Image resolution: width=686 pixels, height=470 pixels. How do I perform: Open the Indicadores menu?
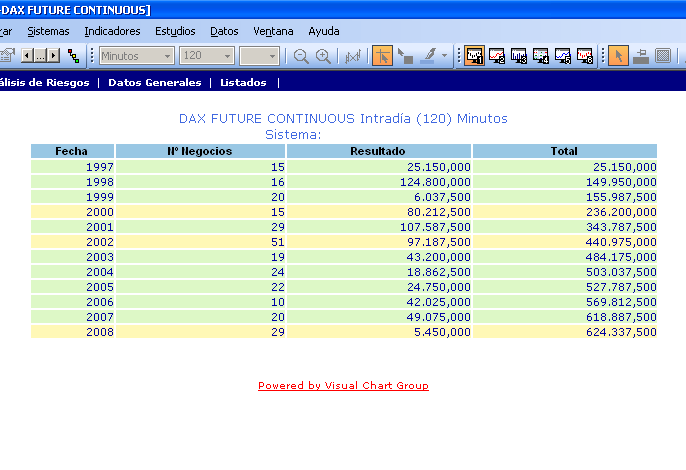[x=112, y=31]
